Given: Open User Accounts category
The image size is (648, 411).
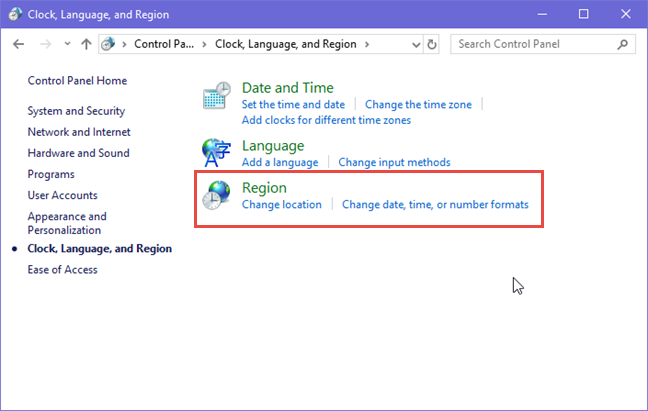Looking at the screenshot, I should click(62, 195).
